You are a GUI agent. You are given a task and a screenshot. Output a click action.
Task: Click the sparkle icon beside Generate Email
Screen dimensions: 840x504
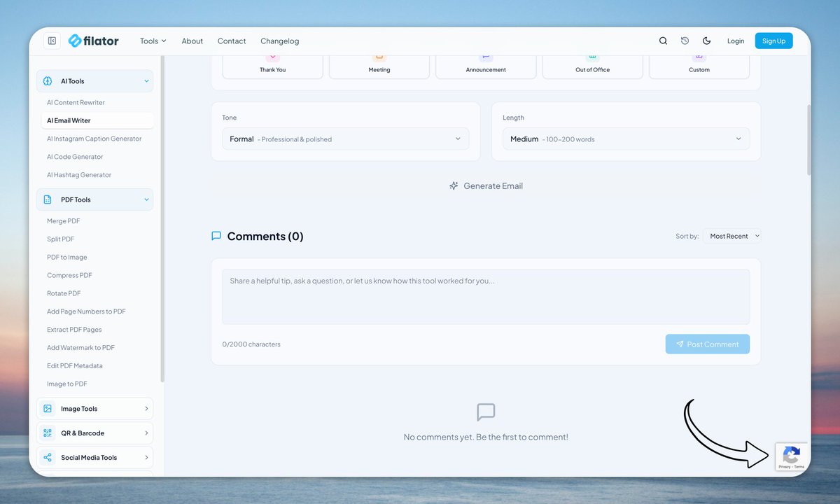click(x=454, y=185)
